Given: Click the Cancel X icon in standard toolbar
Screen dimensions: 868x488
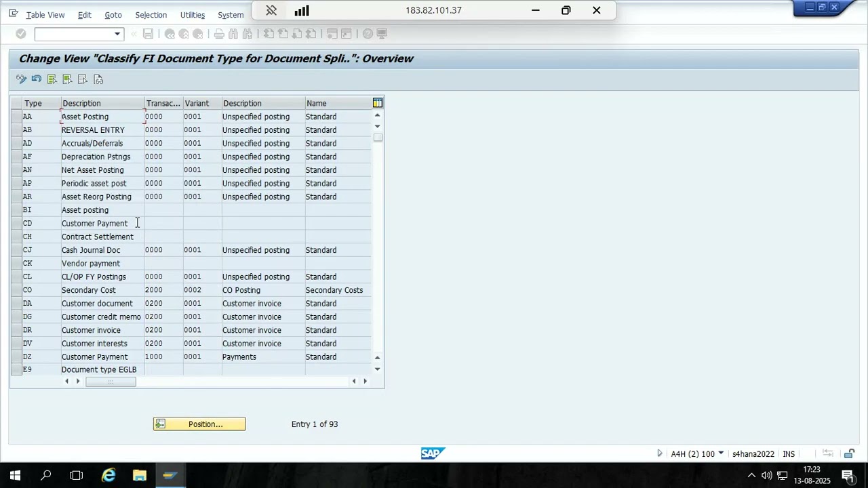Looking at the screenshot, I should 198,34.
